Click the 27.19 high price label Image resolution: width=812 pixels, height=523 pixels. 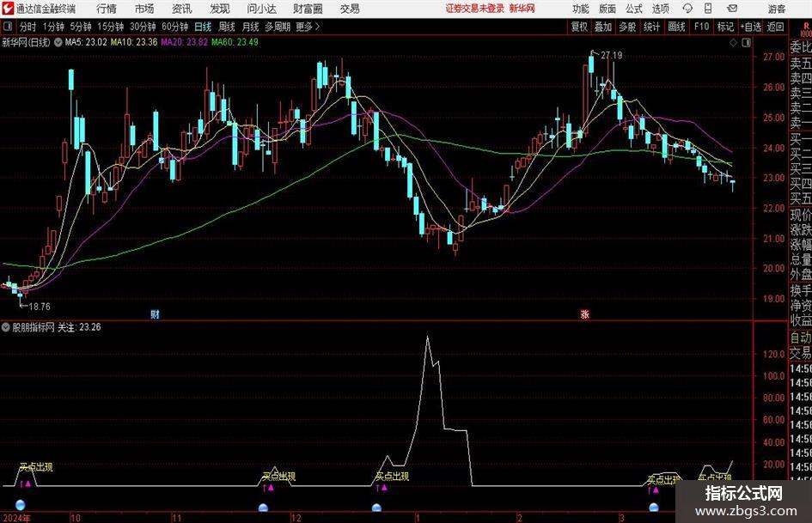[611, 55]
